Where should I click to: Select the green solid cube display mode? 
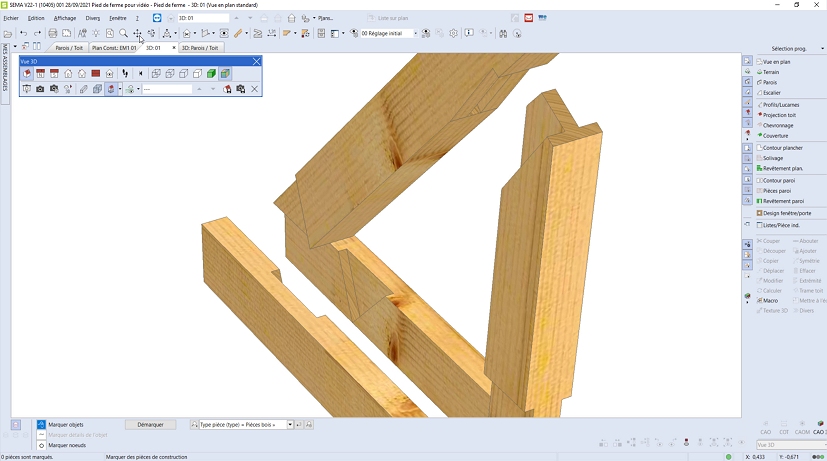(212, 74)
